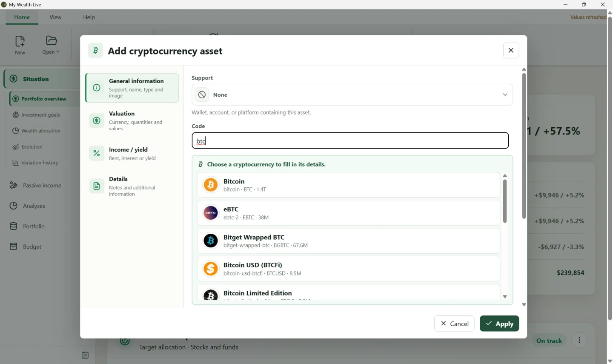Open Passive income in sidebar
Viewport: 613px width, 364px height.
tap(36, 185)
